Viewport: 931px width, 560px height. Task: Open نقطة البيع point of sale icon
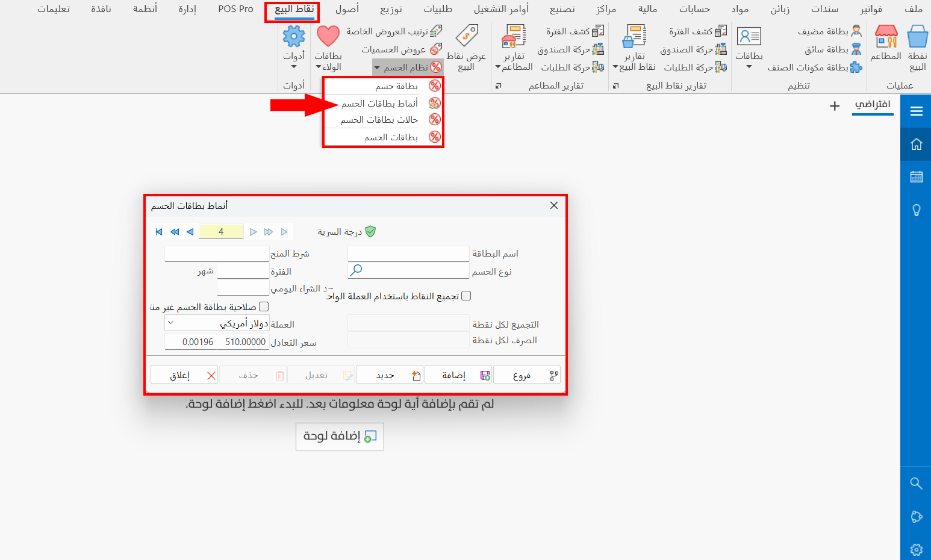click(x=917, y=45)
